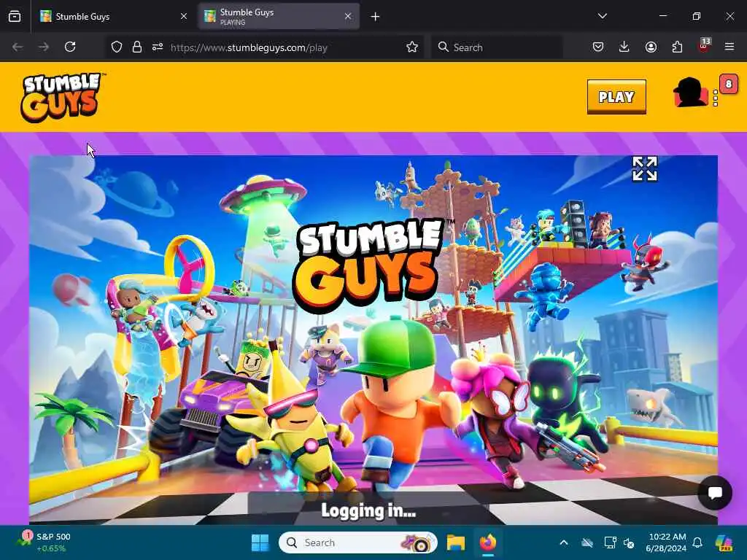
Task: Open tracking protection shield icon
Action: pos(117,47)
